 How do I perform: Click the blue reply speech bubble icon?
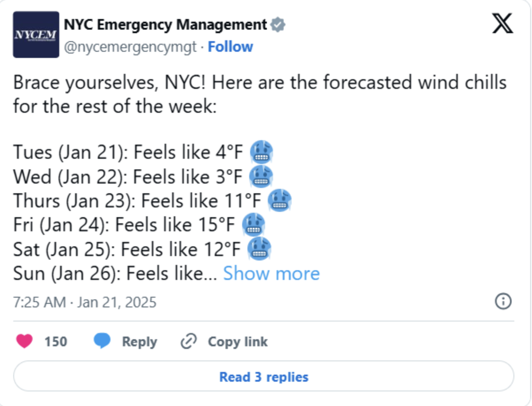click(103, 341)
